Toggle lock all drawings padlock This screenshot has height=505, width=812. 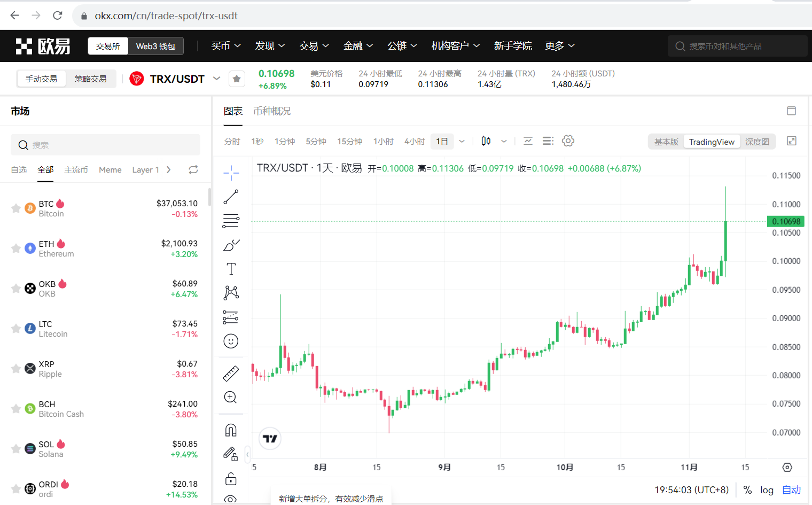coord(231,478)
